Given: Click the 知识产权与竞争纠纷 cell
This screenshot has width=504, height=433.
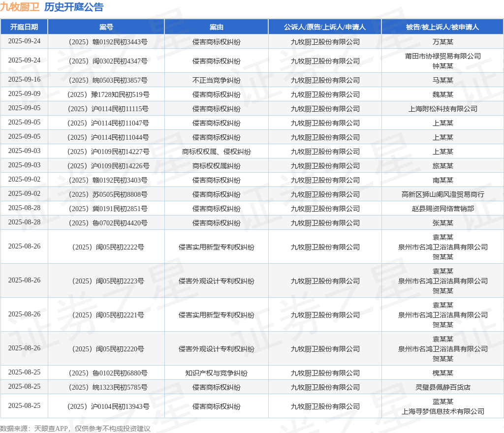Looking at the screenshot, I should pyautogui.click(x=217, y=373).
